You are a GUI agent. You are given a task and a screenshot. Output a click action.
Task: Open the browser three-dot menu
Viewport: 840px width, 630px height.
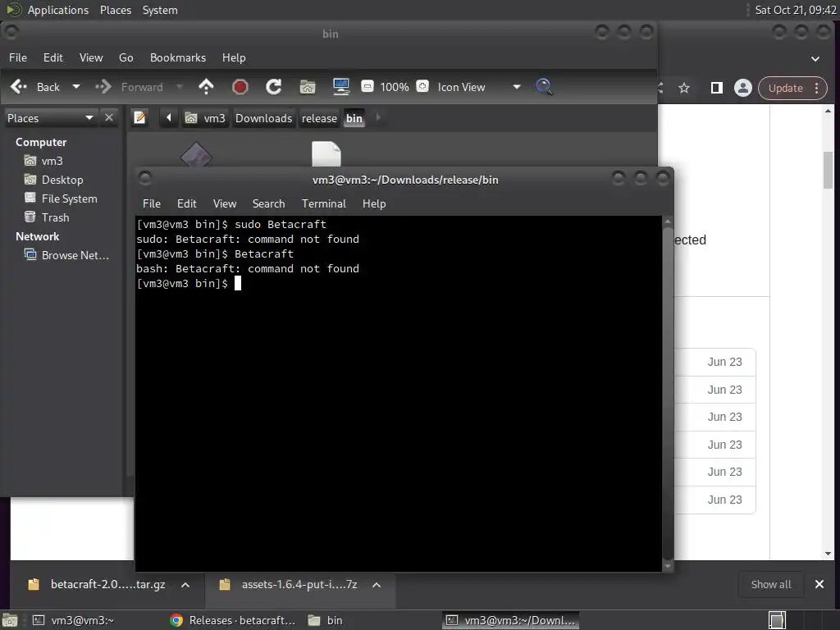point(817,88)
